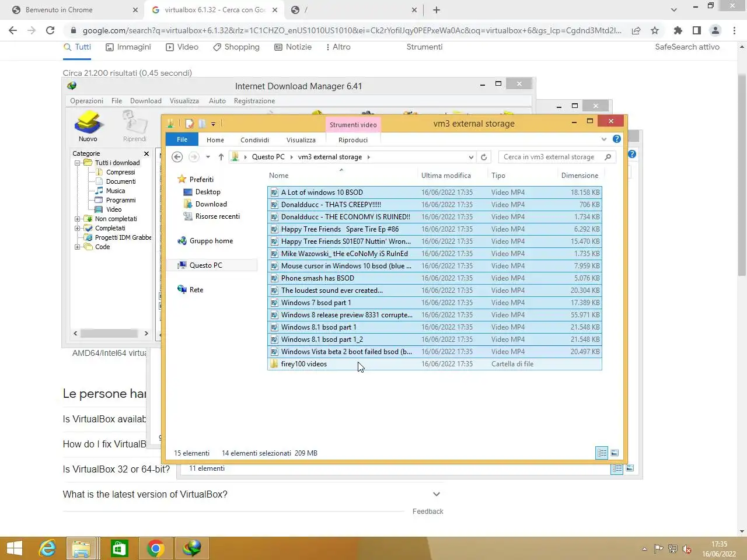This screenshot has width=747, height=560.
Task: Expand the Explorer ribbon chevron
Action: coord(604,139)
